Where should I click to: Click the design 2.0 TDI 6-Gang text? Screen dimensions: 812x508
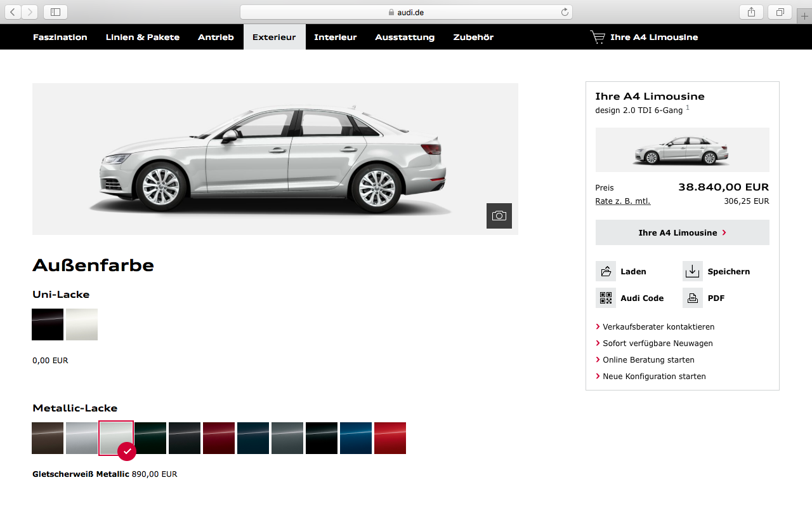coord(639,110)
